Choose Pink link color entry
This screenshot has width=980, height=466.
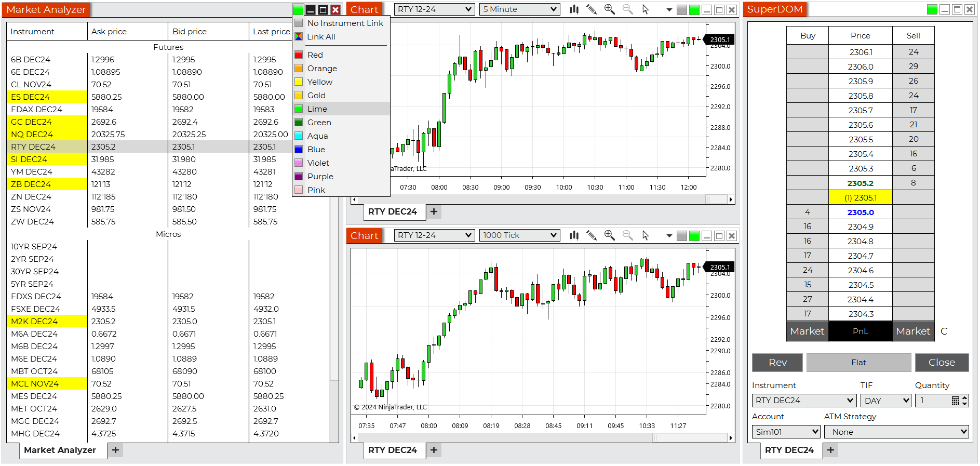coord(341,190)
